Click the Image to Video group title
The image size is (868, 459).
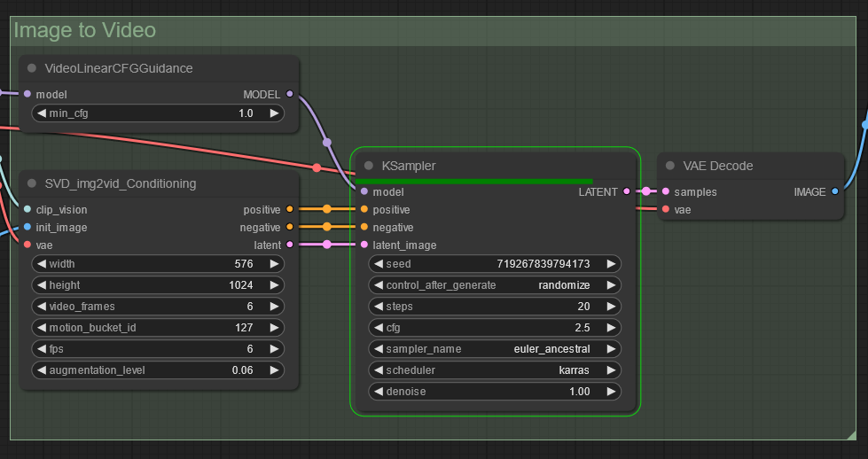pyautogui.click(x=85, y=31)
